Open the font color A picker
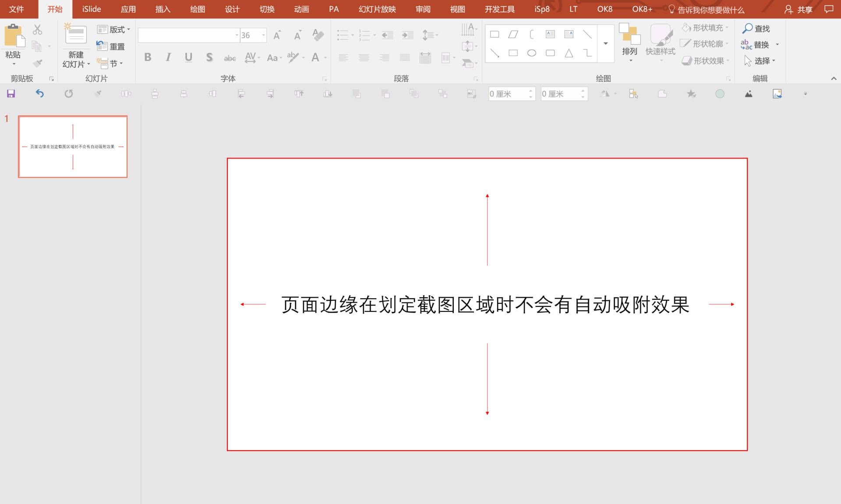Viewport: 841px width, 504px height. pyautogui.click(x=318, y=57)
